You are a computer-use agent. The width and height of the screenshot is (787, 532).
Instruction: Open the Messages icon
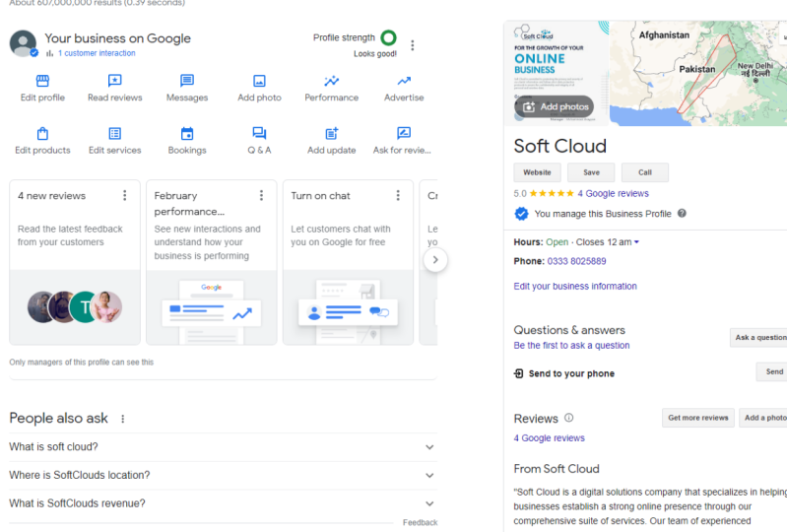point(187,81)
